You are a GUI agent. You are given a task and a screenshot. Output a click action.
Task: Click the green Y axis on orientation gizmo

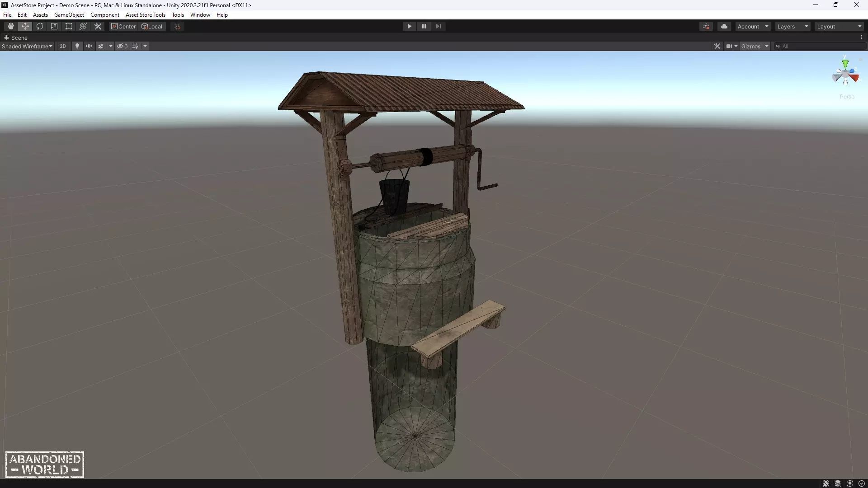[845, 63]
